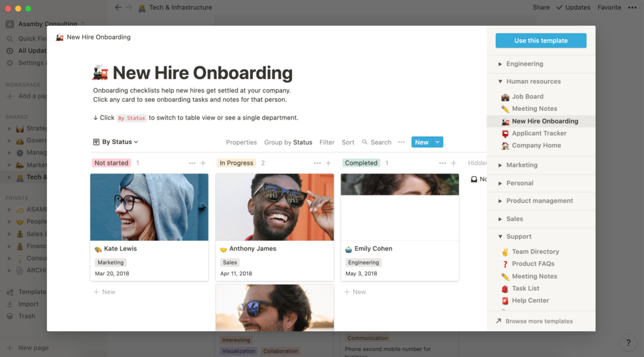The width and height of the screenshot is (644, 357).
Task: Open the Filter menu
Action: pyautogui.click(x=327, y=142)
